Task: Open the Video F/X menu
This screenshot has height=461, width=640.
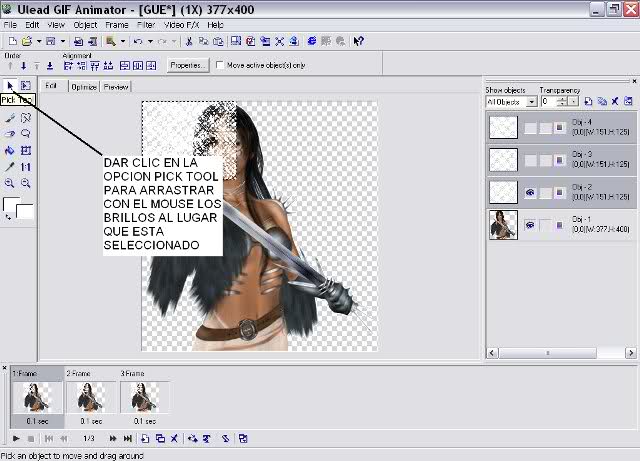Action: click(181, 25)
